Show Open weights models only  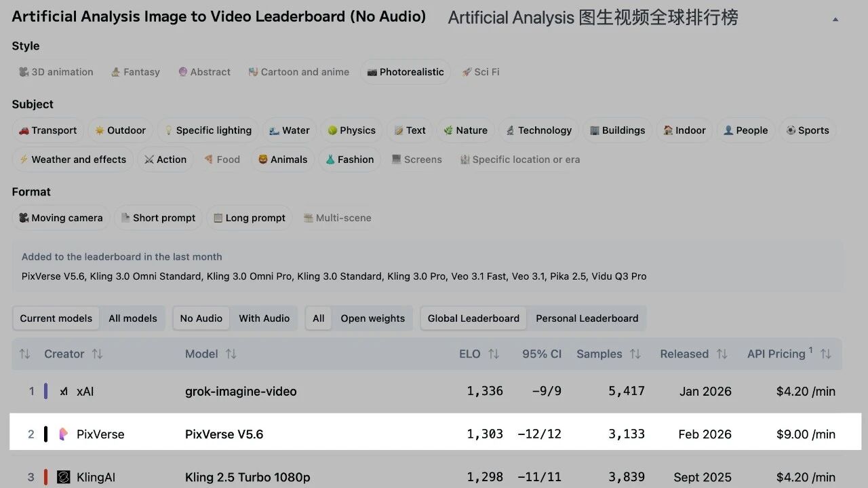point(372,318)
